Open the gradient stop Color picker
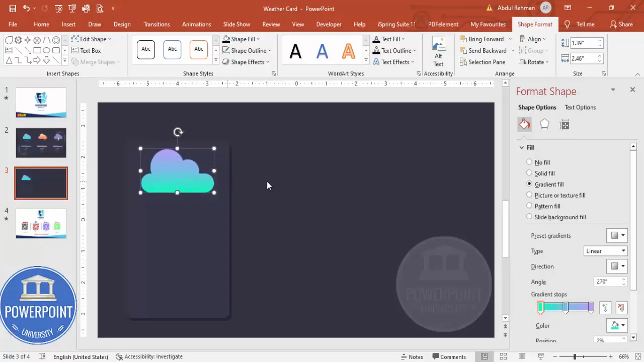The width and height of the screenshot is (644, 362). click(617, 325)
